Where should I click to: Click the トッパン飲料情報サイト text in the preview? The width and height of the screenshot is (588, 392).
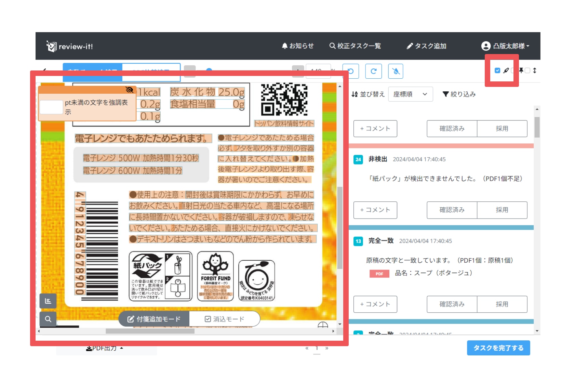click(x=284, y=123)
